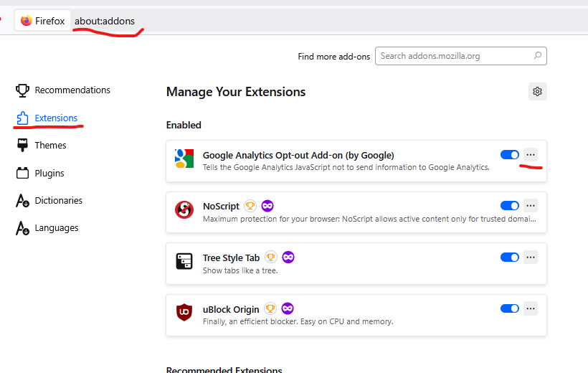
Task: Click Tree Style Tab's recommended trophy badge
Action: (x=271, y=257)
